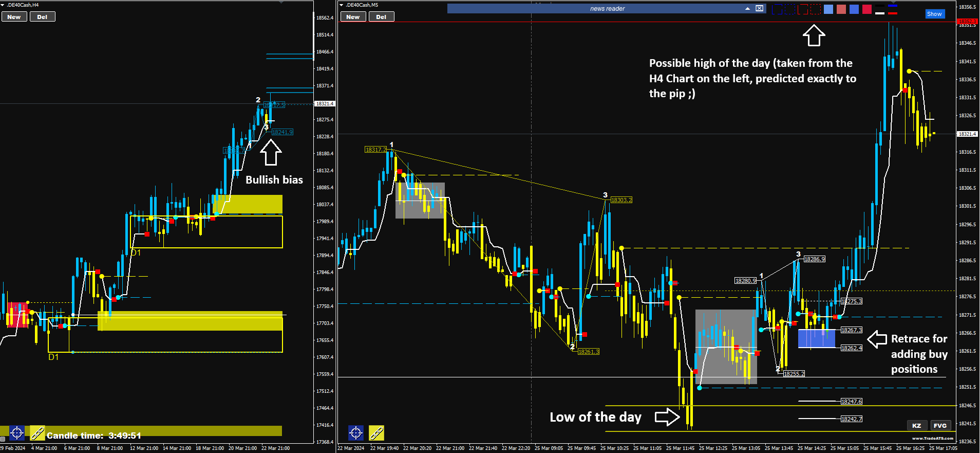Viewport: 980px width, 453px height.
Task: Pick the royal blue filled box swatch
Action: (x=854, y=9)
